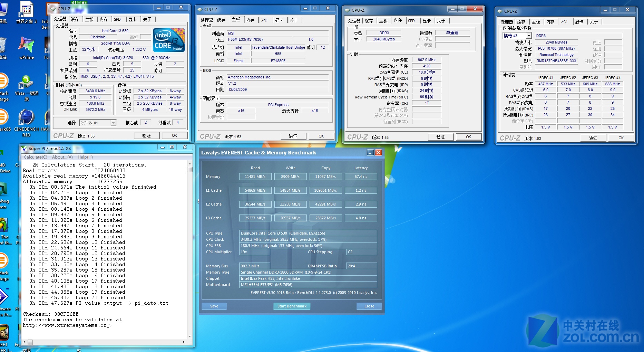
Task: Click the core speed 3430.6 MHz field
Action: (96, 91)
